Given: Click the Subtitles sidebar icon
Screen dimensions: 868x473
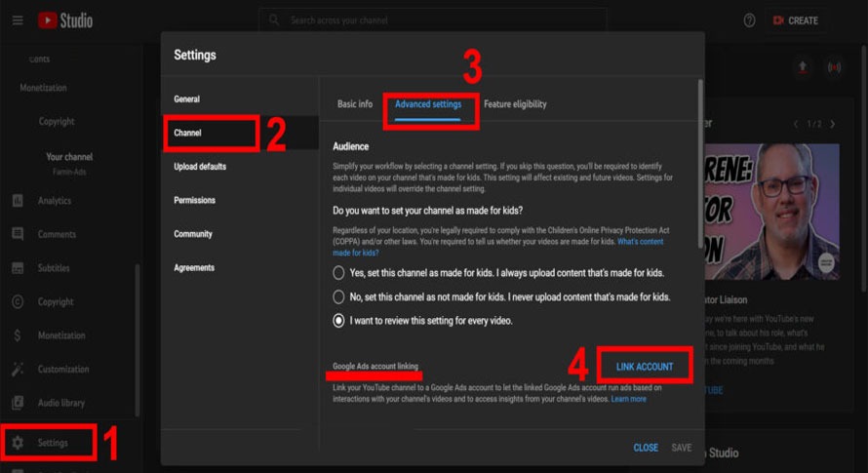Looking at the screenshot, I should [18, 268].
